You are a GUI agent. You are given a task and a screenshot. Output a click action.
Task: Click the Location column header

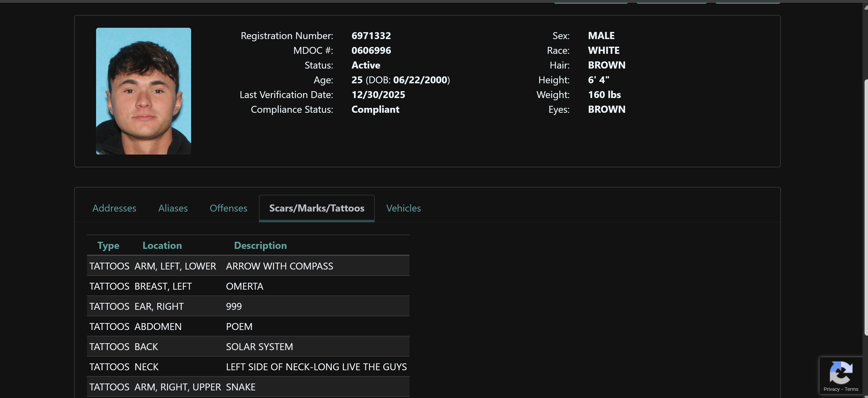point(162,246)
